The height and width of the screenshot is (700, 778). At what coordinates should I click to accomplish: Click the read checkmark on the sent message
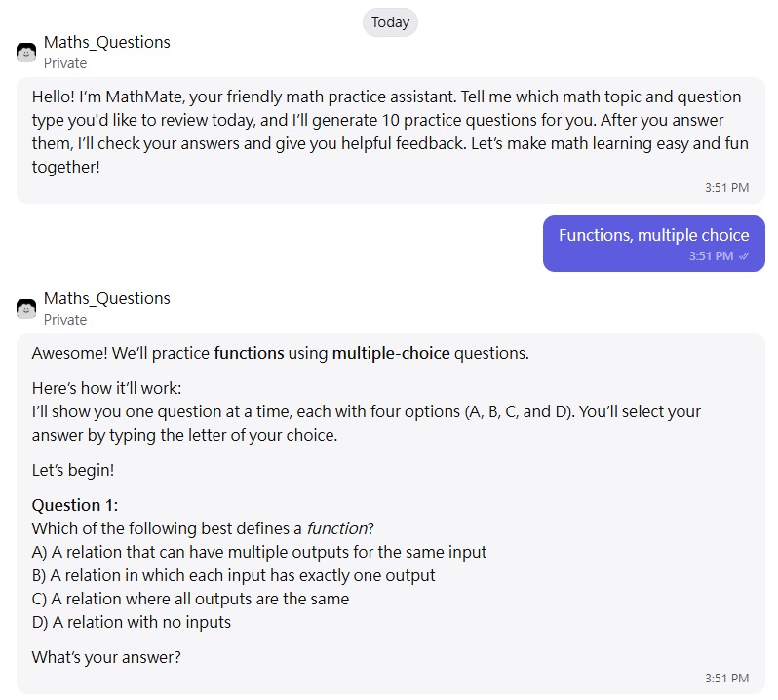click(x=745, y=256)
